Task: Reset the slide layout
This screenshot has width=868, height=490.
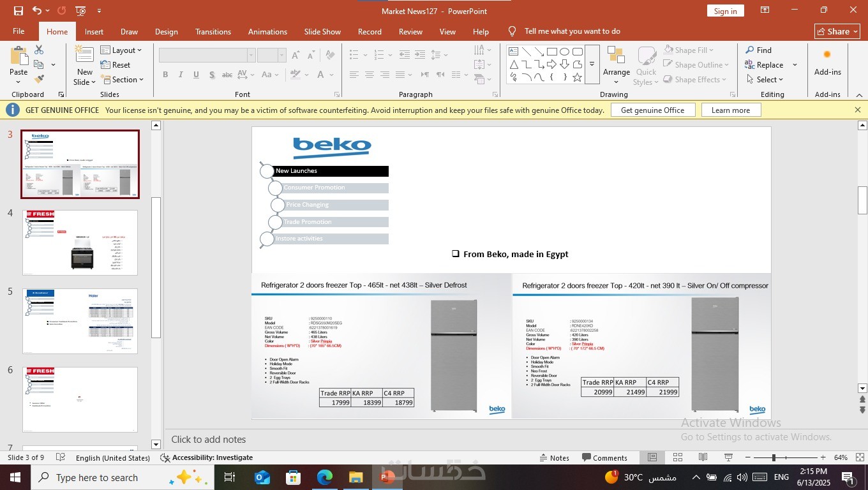Action: tap(116, 64)
